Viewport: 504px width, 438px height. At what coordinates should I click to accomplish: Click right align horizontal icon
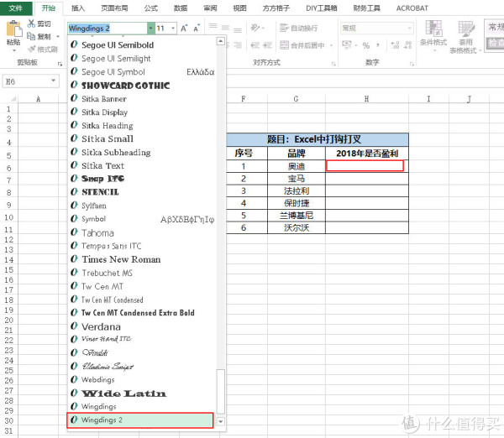[238, 45]
